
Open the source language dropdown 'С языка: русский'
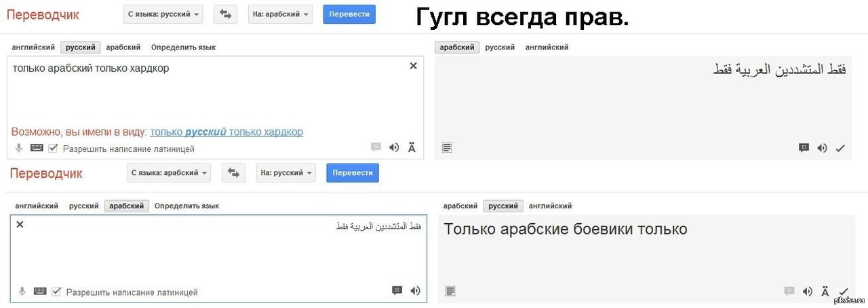pos(163,14)
